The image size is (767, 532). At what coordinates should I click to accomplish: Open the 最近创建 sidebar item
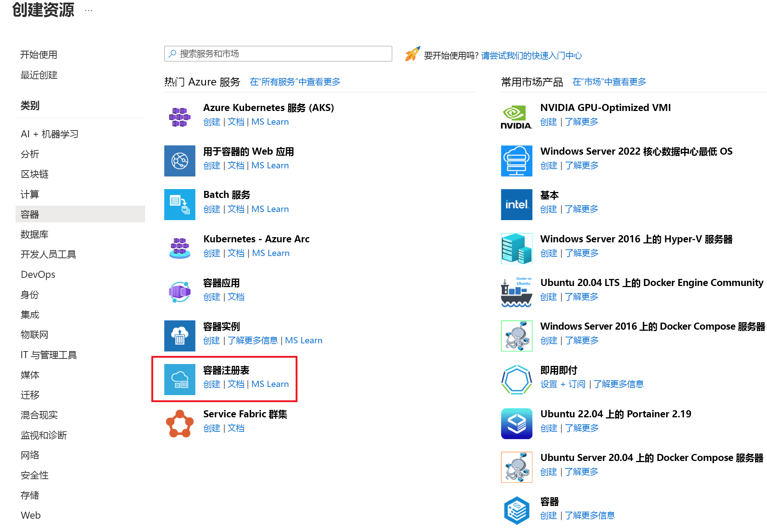pos(39,75)
